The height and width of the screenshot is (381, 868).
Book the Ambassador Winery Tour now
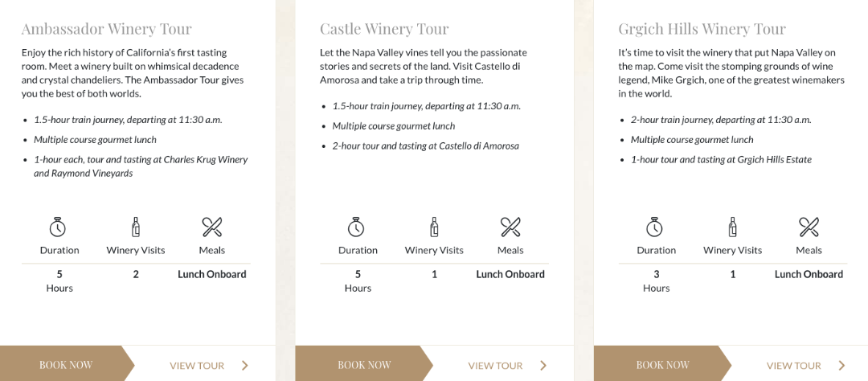(66, 365)
